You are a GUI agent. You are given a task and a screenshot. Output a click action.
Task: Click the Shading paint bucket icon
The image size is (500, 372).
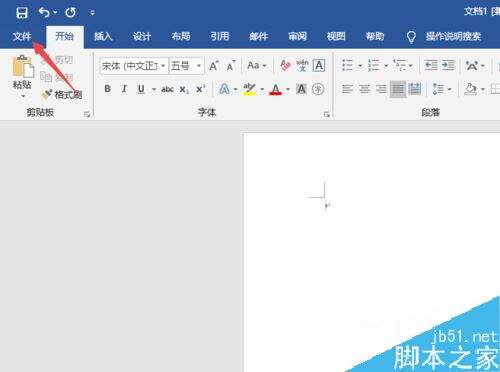coord(470,89)
